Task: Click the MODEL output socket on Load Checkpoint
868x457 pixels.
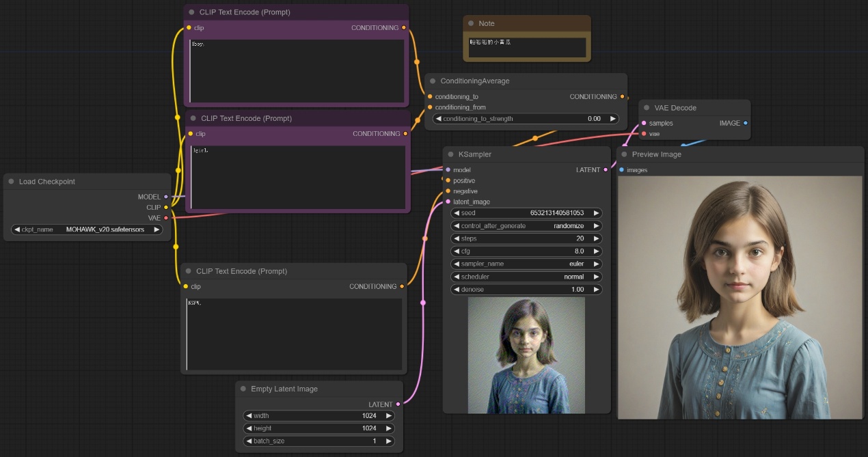Action: coord(166,197)
